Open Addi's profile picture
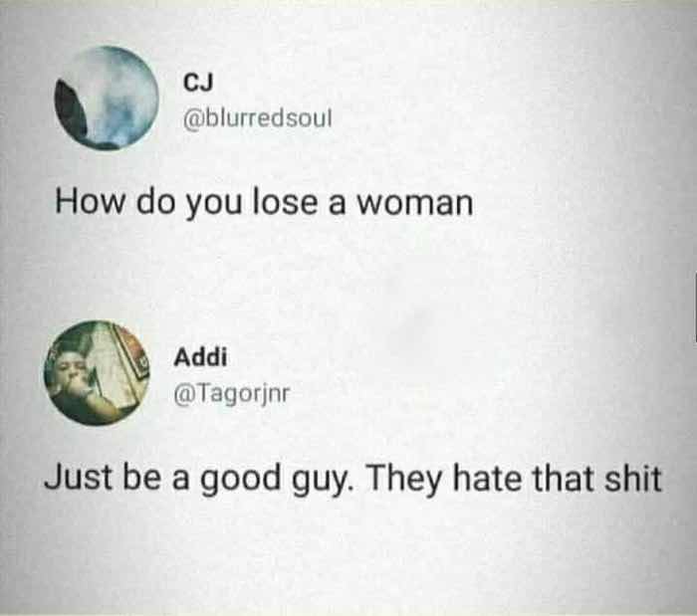 [x=97, y=373]
